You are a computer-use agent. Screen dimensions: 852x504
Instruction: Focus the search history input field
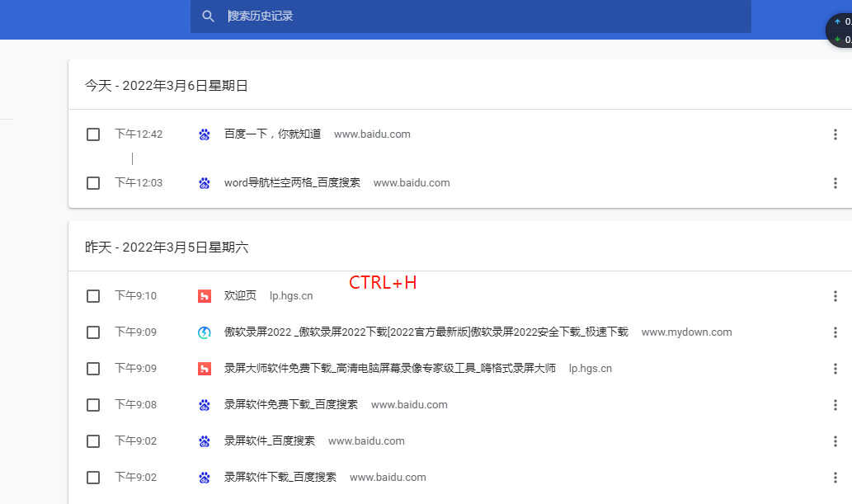471,16
